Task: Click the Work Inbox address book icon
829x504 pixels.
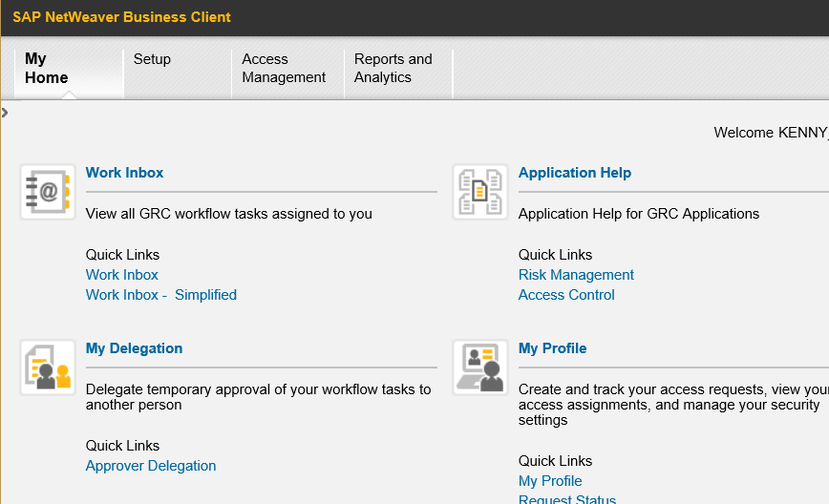Action: [48, 192]
